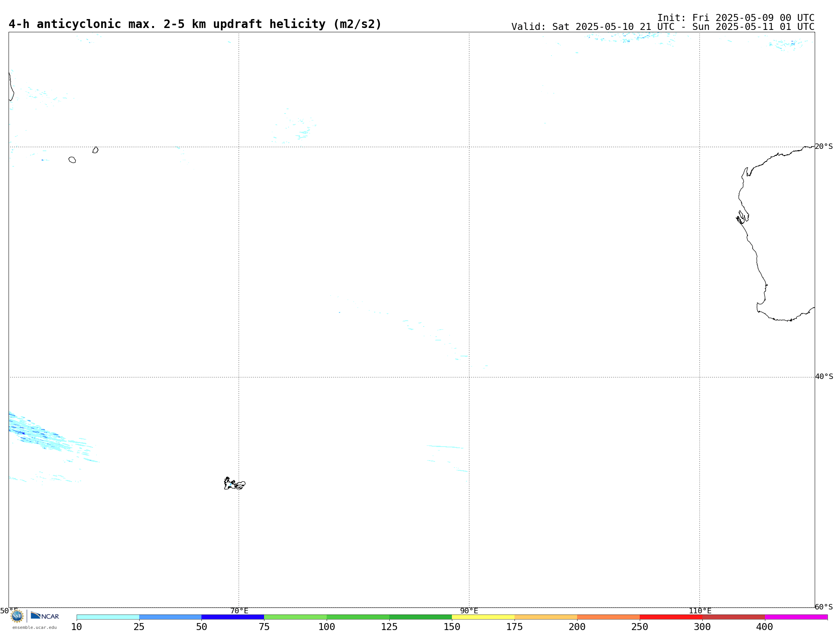This screenshot has height=632, width=840.
Task: Click the NCAR logo
Action: [x=45, y=616]
